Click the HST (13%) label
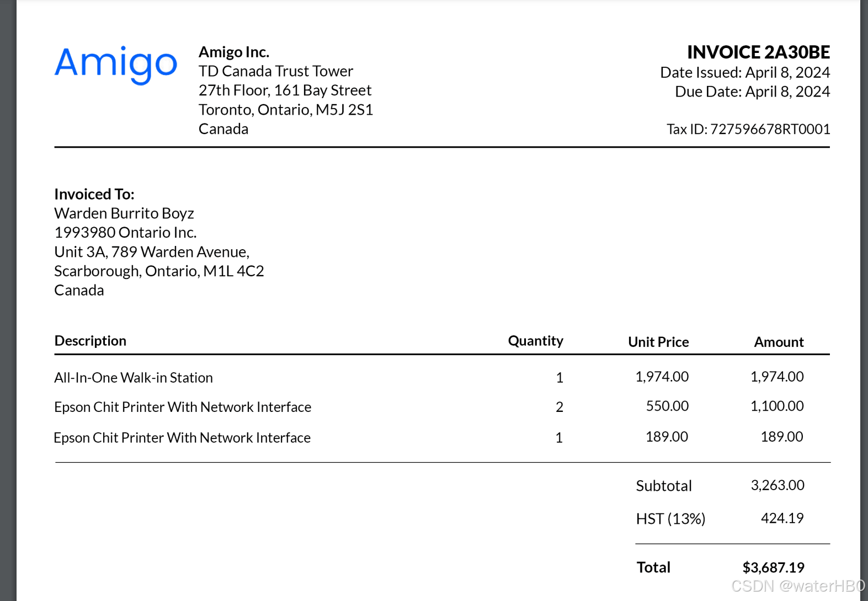The image size is (868, 601). coord(670,519)
